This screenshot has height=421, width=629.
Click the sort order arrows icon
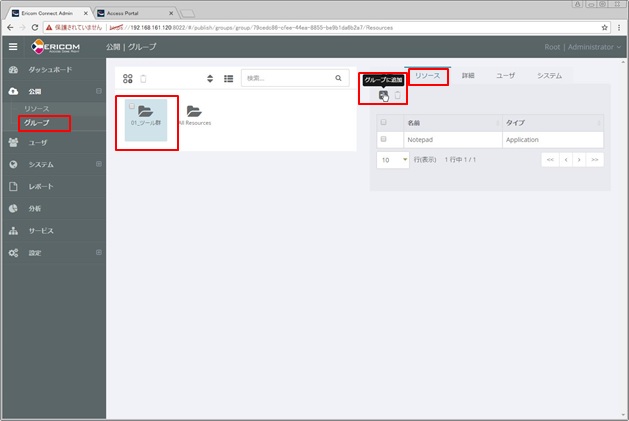[x=210, y=78]
